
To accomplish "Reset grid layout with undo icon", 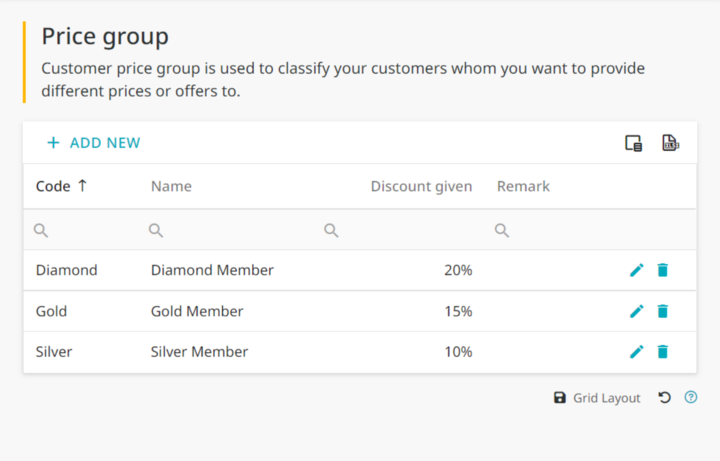I will pyautogui.click(x=664, y=397).
